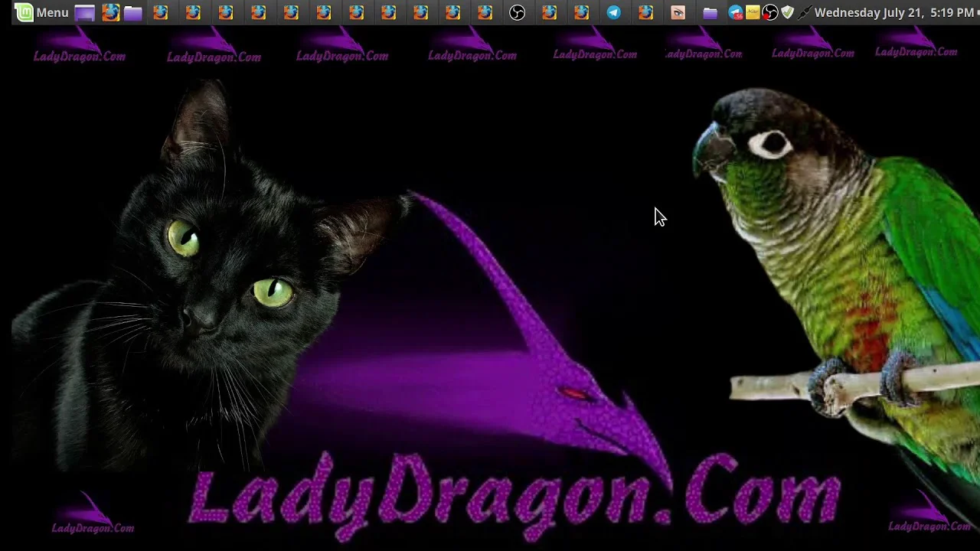Click the purple Show Desktop icon

(x=85, y=12)
